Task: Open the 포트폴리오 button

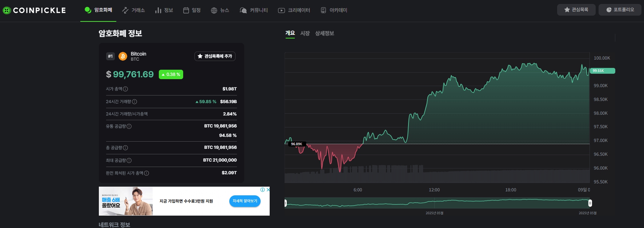Action: tap(620, 10)
